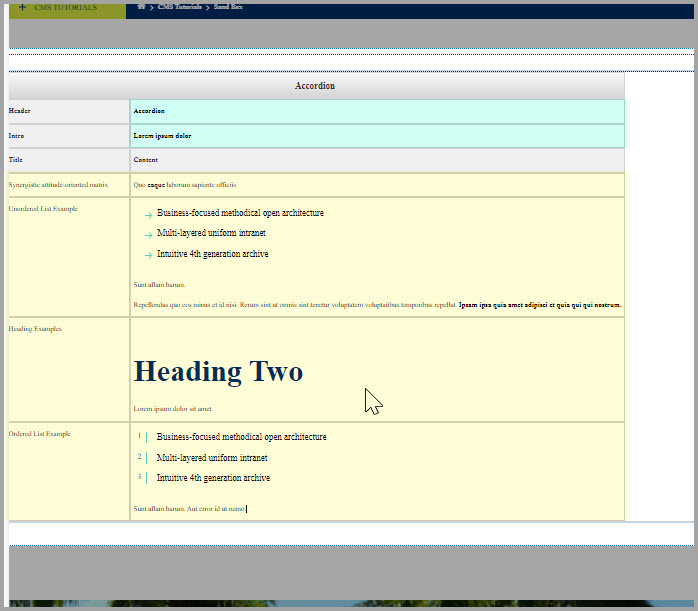Click the bold Ipsam ipsa quia amet text
This screenshot has height=611, width=698.
[x=540, y=305]
